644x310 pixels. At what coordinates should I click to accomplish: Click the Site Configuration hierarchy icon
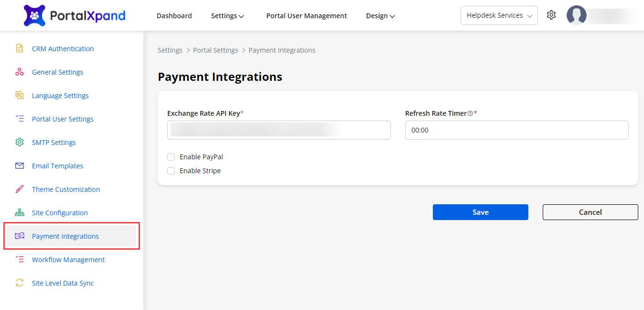pos(20,212)
